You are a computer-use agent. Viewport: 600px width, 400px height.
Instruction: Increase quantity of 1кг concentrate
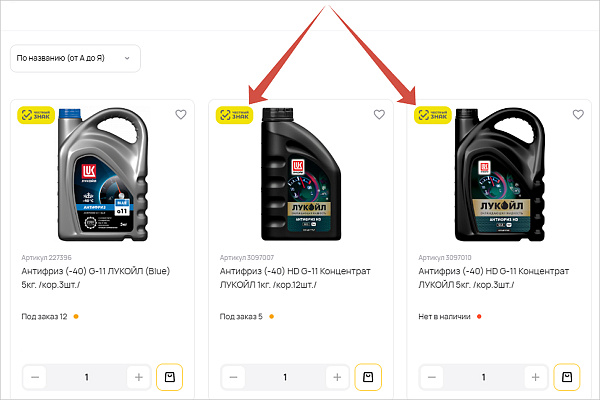pyautogui.click(x=337, y=378)
